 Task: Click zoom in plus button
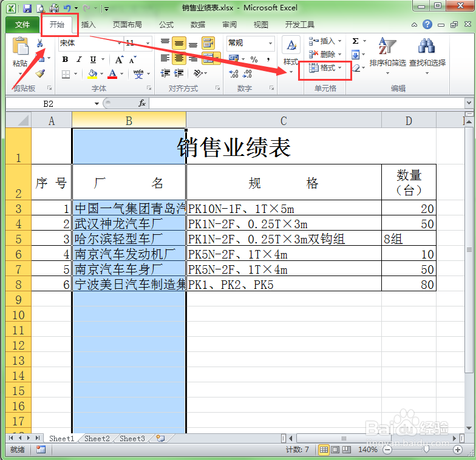pyautogui.click(x=458, y=450)
